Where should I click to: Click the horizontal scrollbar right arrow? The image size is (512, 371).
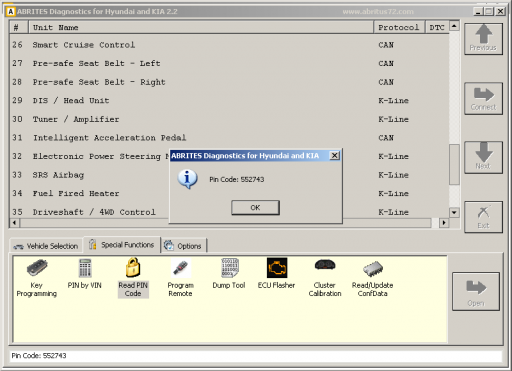coord(444,222)
